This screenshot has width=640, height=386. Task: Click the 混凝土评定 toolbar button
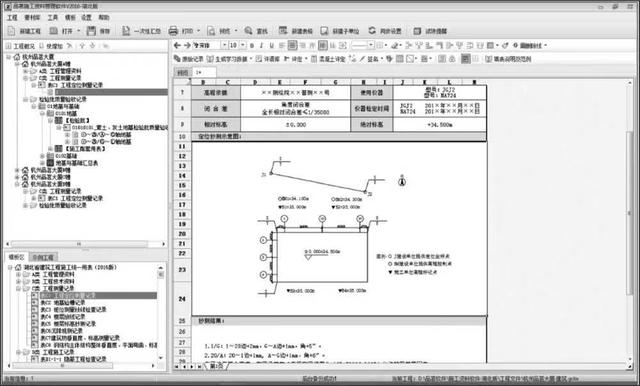click(x=328, y=59)
